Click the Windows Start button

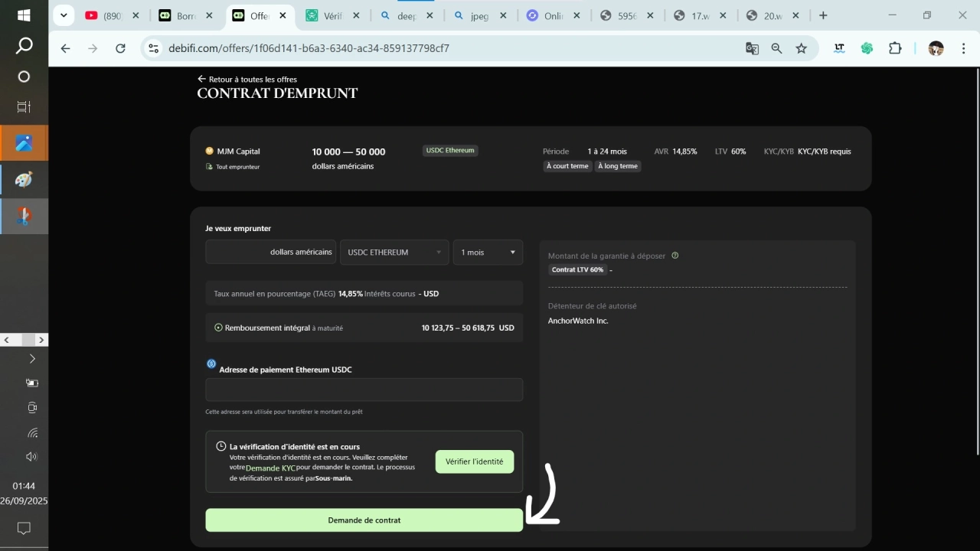coord(24,15)
